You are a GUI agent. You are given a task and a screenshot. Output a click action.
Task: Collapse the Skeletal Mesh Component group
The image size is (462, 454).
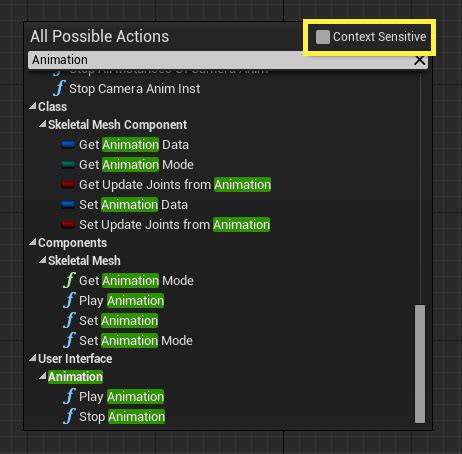point(42,124)
